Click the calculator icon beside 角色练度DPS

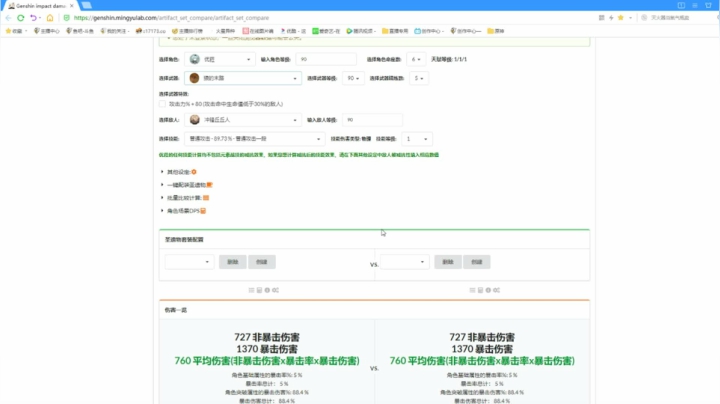click(203, 211)
